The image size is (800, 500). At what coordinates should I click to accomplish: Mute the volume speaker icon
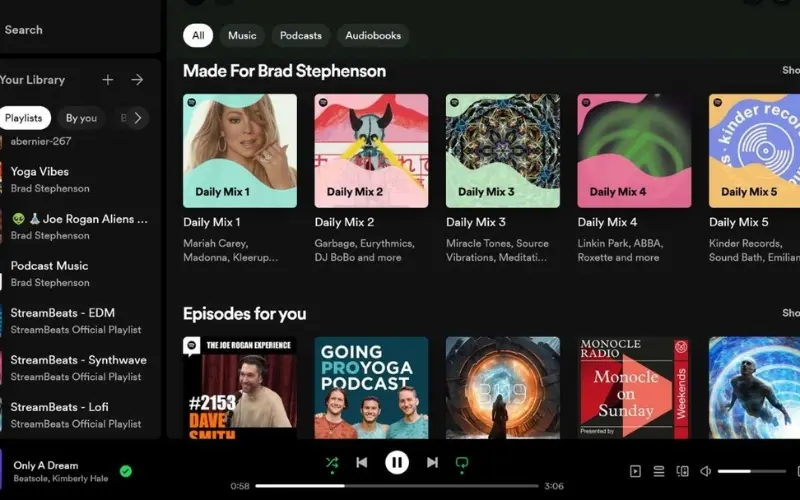[x=706, y=471]
